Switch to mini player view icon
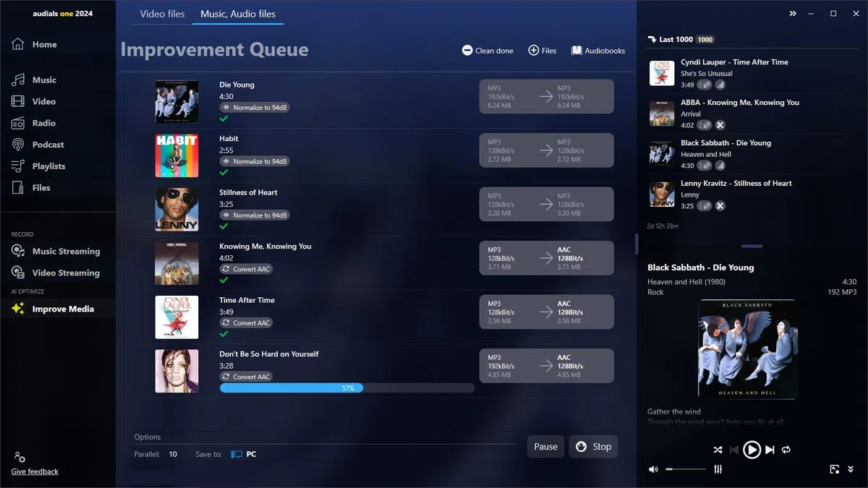Image resolution: width=868 pixels, height=488 pixels. [x=834, y=469]
